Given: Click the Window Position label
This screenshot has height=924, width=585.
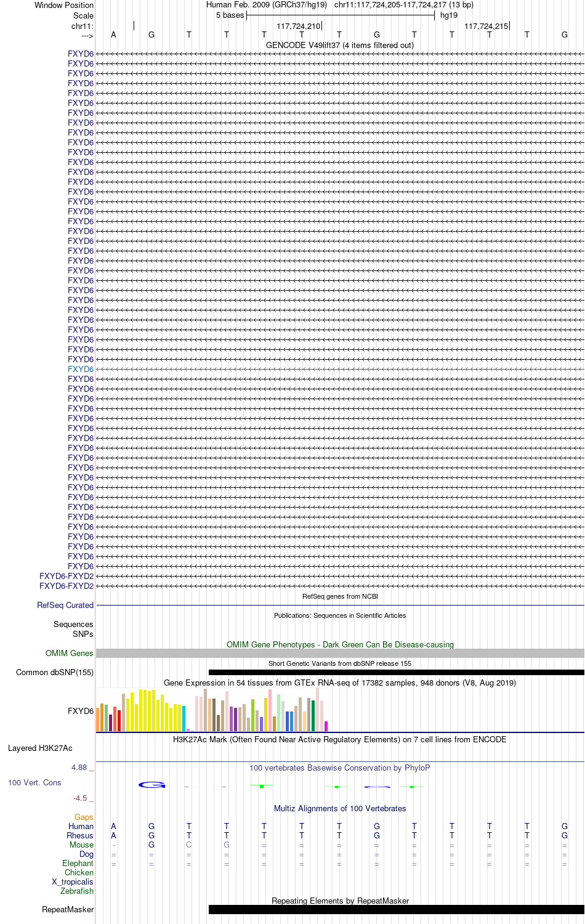Looking at the screenshot, I should [x=64, y=5].
